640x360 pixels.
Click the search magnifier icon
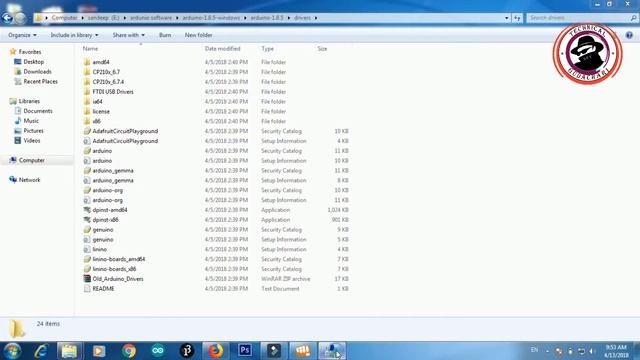click(x=633, y=18)
